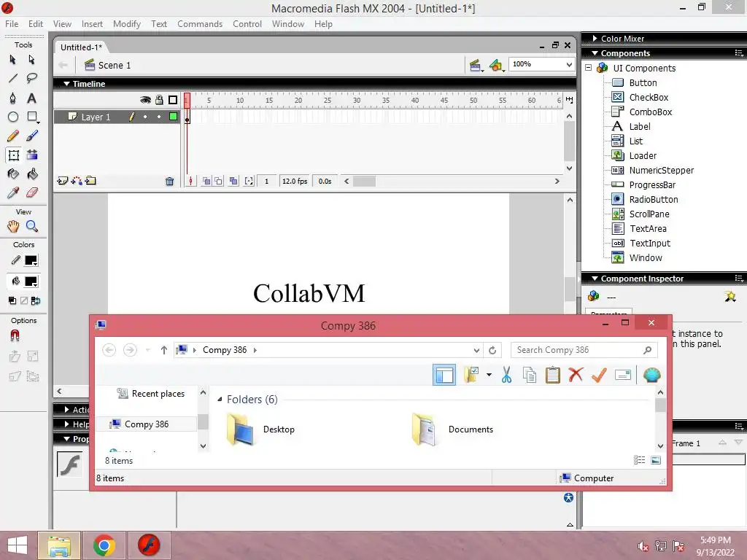Open address bar history dropdown in Compy 386
The height and width of the screenshot is (560, 747).
[476, 351]
